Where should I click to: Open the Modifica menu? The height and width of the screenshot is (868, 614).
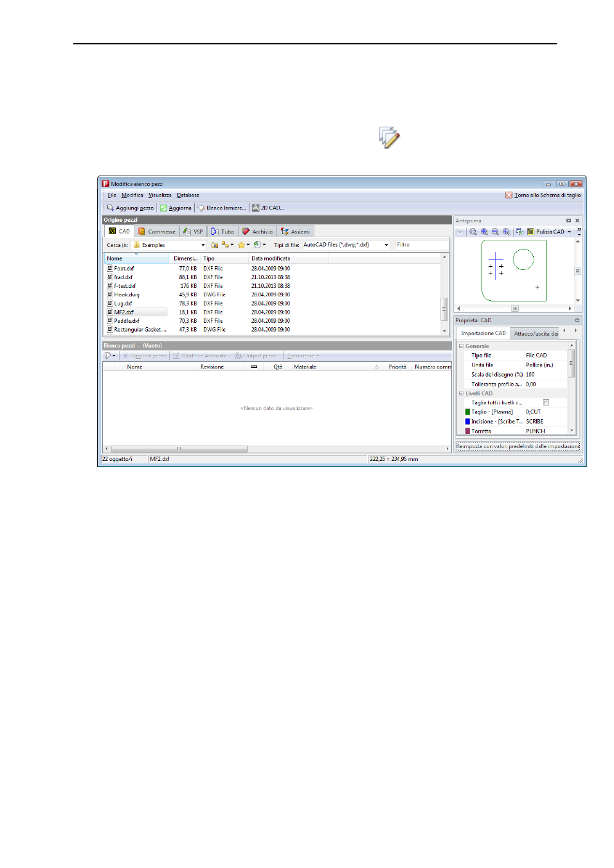point(132,195)
